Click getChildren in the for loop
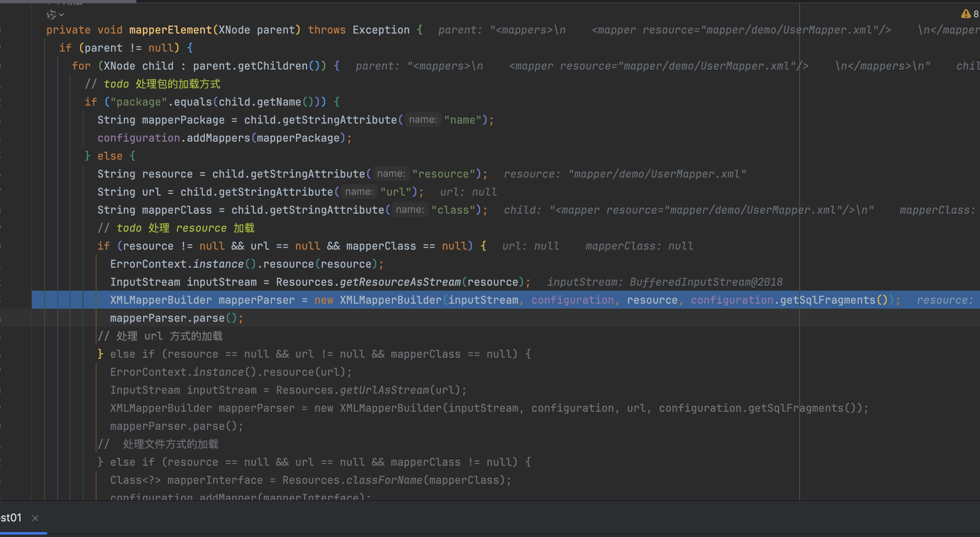The image size is (980, 537). pos(273,66)
